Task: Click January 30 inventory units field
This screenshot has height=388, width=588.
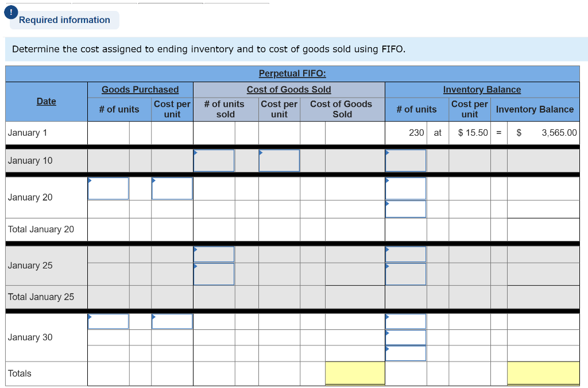Action: [x=405, y=321]
